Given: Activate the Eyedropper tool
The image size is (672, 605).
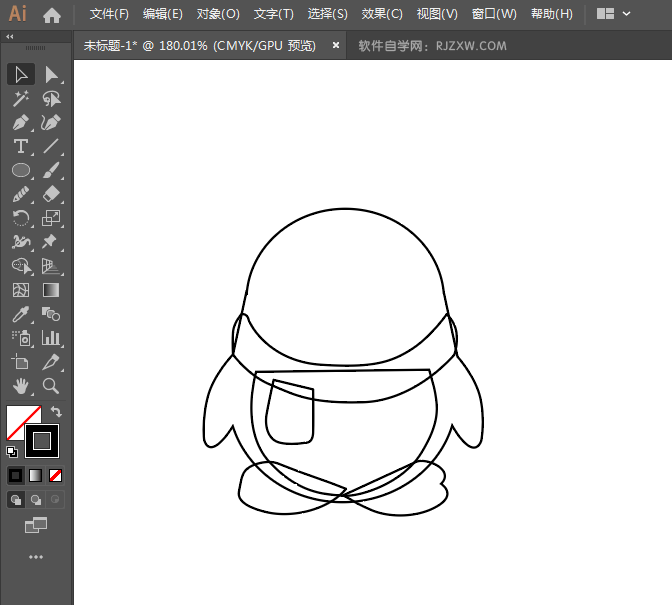Looking at the screenshot, I should 20,314.
